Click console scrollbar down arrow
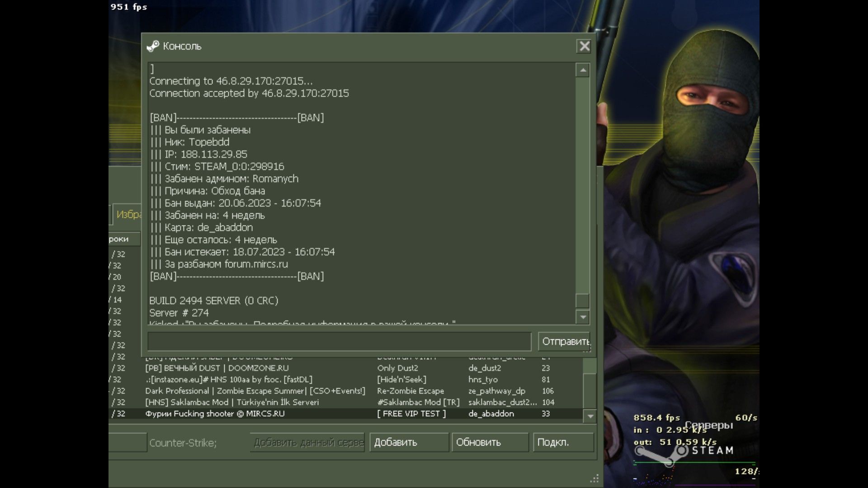The height and width of the screenshot is (488, 868). pos(583,317)
